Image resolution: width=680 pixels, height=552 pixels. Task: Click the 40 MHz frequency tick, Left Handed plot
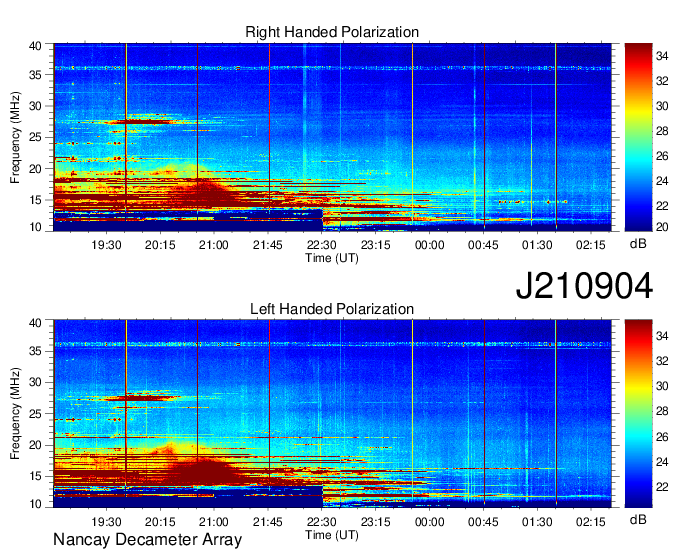pyautogui.click(x=35, y=323)
